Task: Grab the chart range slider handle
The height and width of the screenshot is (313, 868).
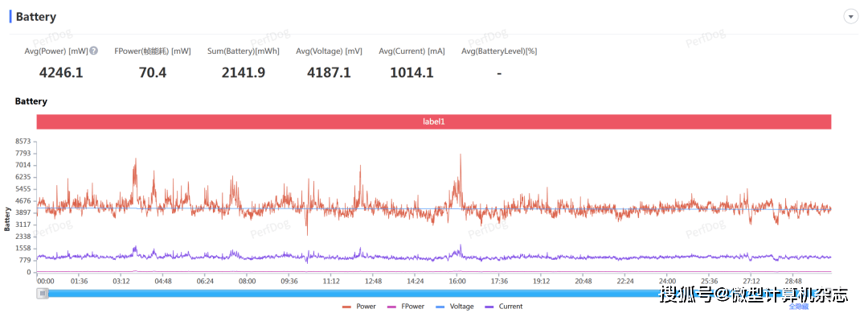Action: point(43,294)
